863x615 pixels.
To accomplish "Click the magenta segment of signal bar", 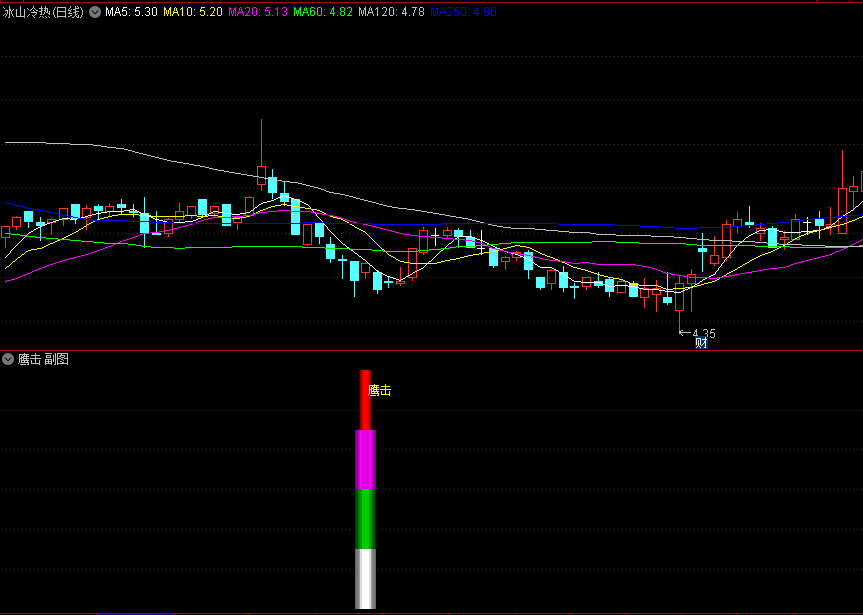I will 365,460.
